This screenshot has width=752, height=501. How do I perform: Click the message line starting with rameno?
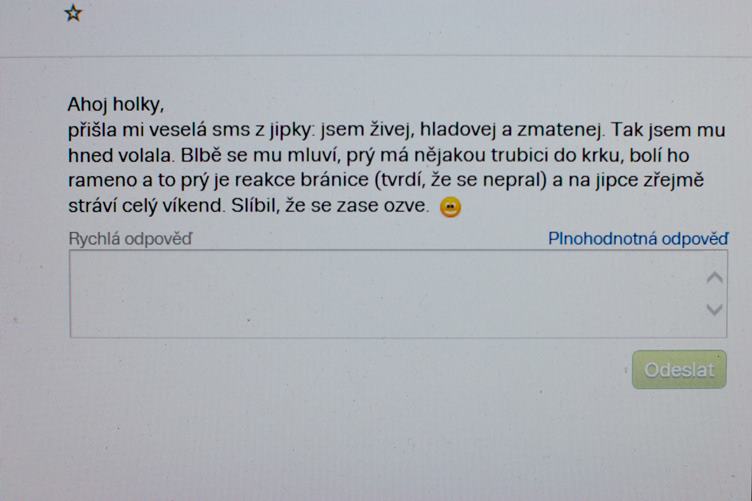386,180
